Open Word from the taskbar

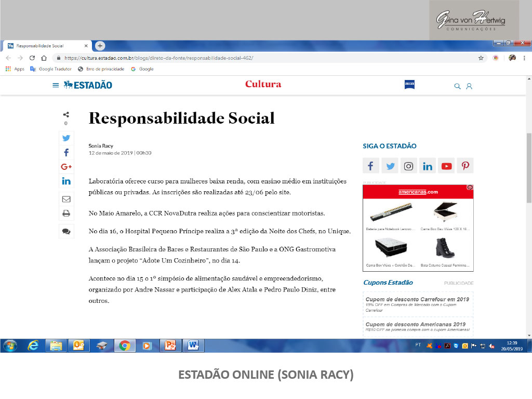tap(193, 345)
